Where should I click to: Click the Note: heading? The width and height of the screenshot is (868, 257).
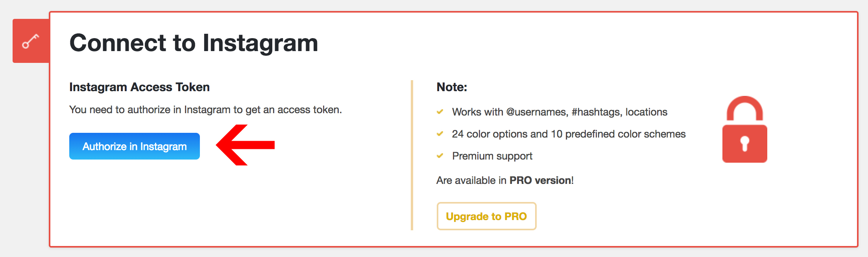click(x=452, y=87)
